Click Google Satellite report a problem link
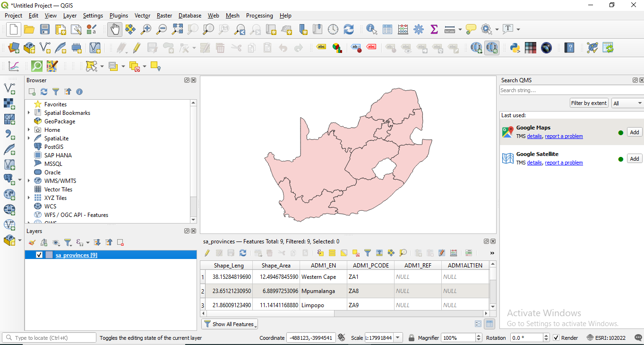This screenshot has width=644, height=345. pos(564,163)
